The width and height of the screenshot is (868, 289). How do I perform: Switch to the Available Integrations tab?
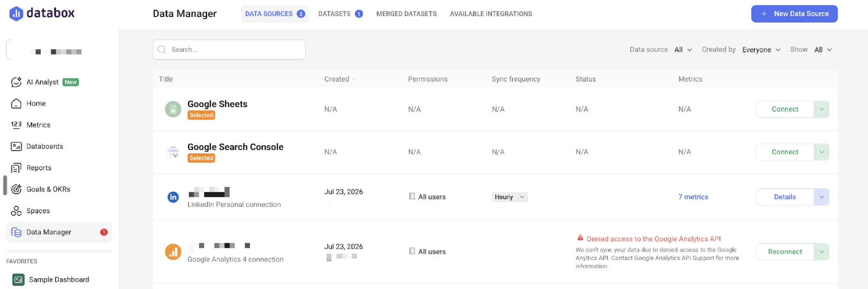491,14
